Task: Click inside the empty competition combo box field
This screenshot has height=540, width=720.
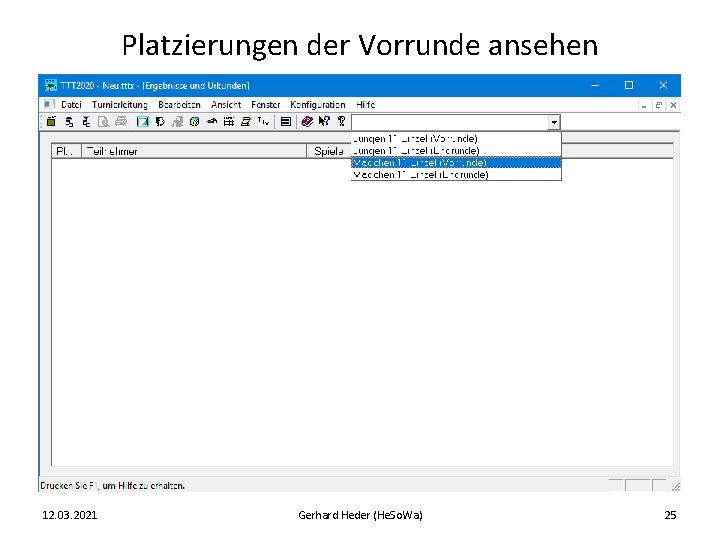Action: [450, 122]
